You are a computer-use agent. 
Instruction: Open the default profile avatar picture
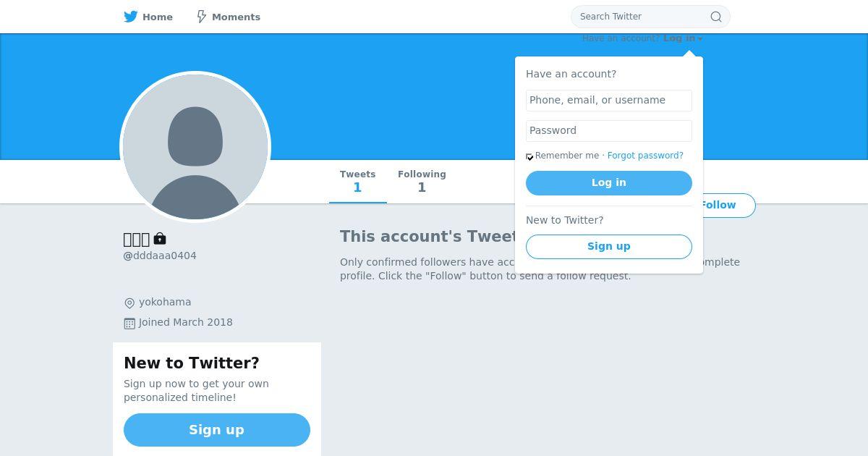pyautogui.click(x=195, y=147)
